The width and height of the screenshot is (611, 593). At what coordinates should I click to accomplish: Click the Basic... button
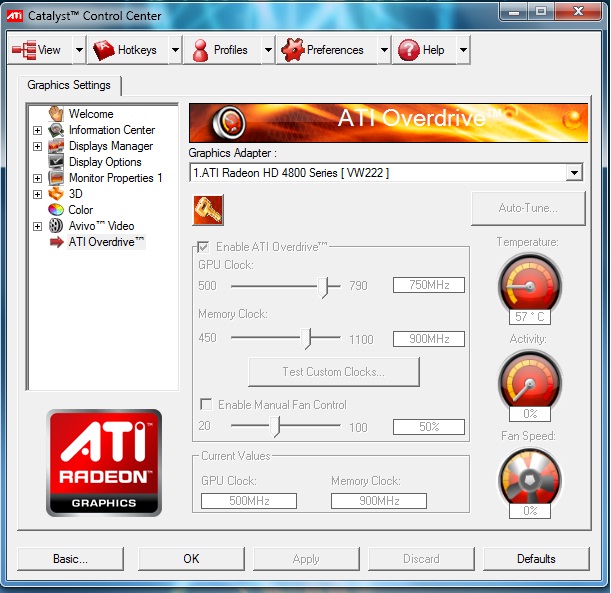(x=71, y=559)
